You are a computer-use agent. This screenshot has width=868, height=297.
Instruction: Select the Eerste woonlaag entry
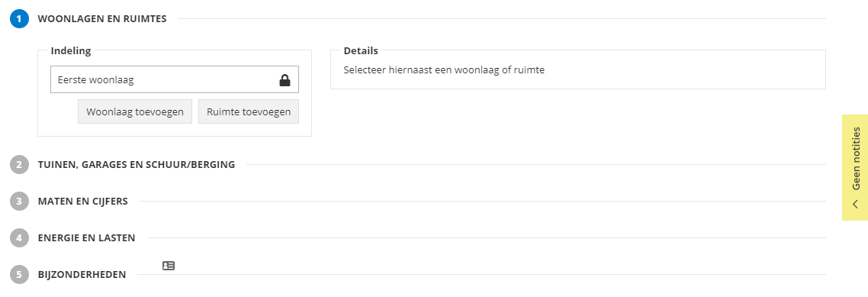[x=175, y=80]
